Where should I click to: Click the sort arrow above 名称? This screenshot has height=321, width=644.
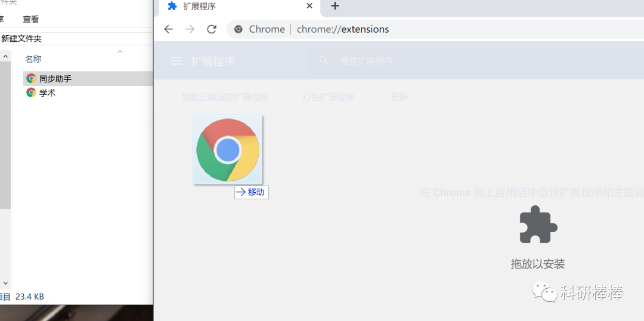(120, 51)
